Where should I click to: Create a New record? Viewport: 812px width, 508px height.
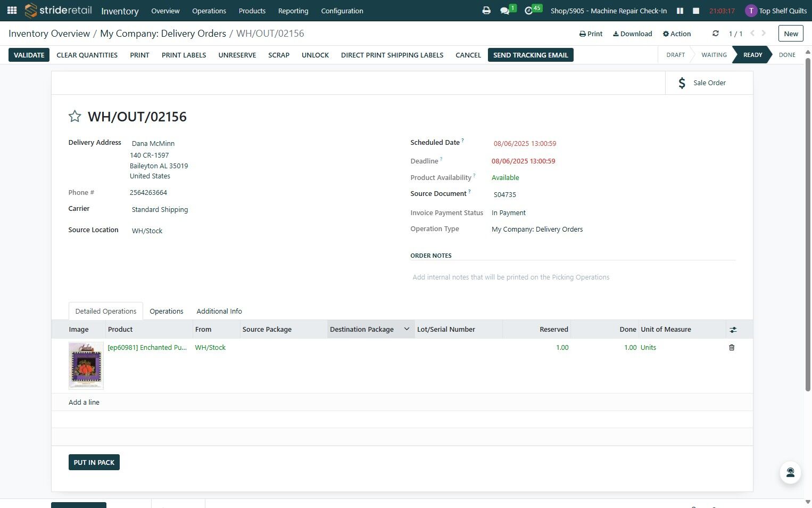point(791,34)
